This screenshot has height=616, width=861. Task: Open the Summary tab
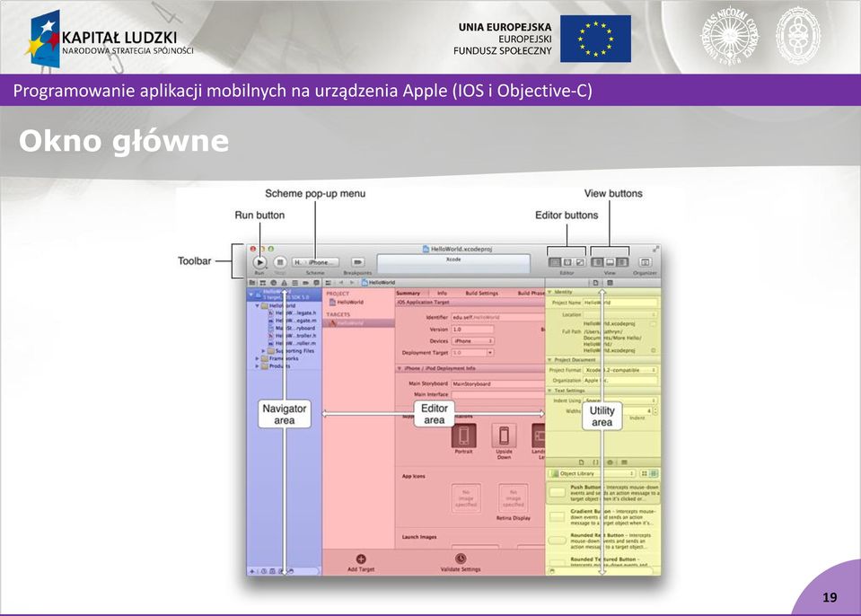[408, 293]
